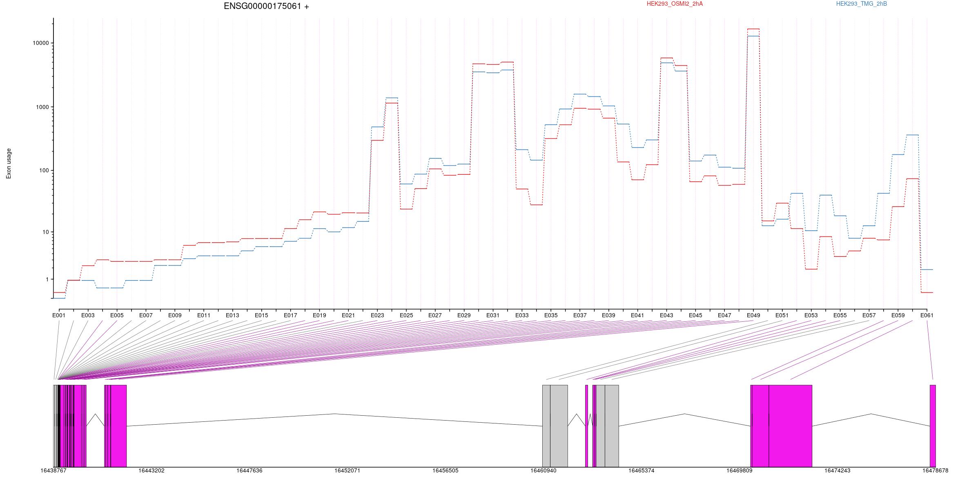980x490 pixels.
Task: Click exon label E053
Action: 811,315
